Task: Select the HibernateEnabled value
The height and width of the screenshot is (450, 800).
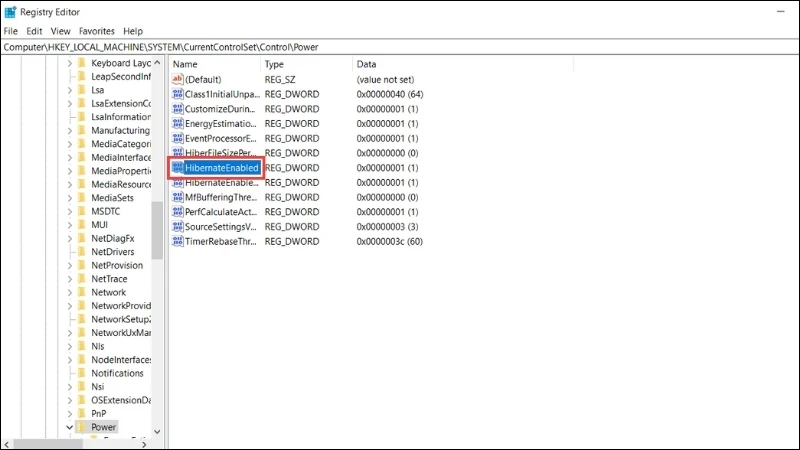Action: pos(221,167)
